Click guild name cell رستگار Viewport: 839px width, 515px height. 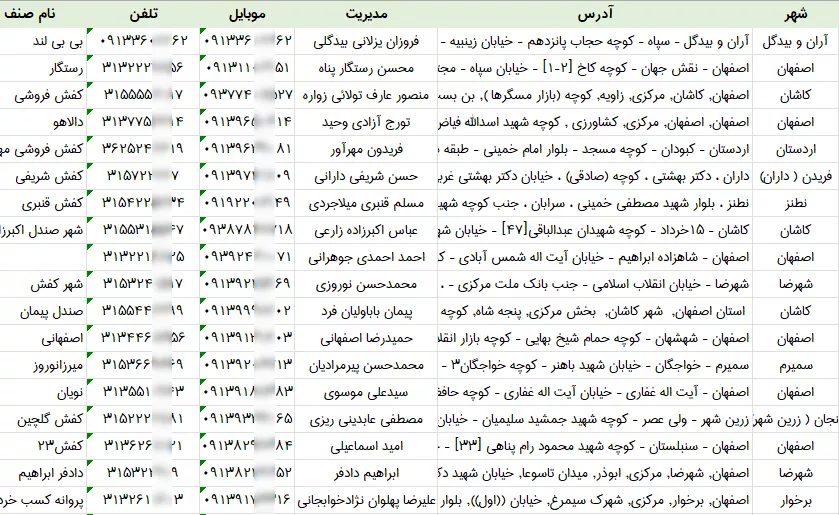43,69
